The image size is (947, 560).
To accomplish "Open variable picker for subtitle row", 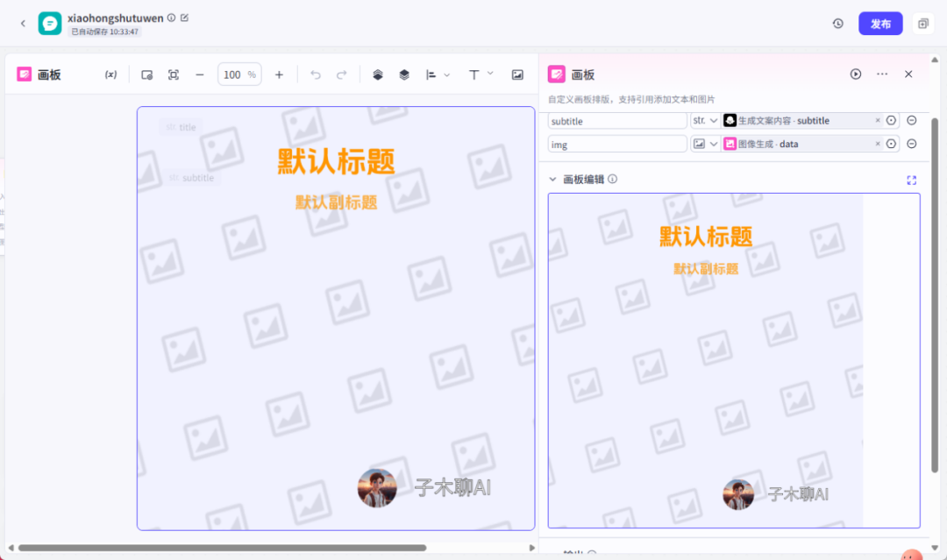I will (x=892, y=121).
